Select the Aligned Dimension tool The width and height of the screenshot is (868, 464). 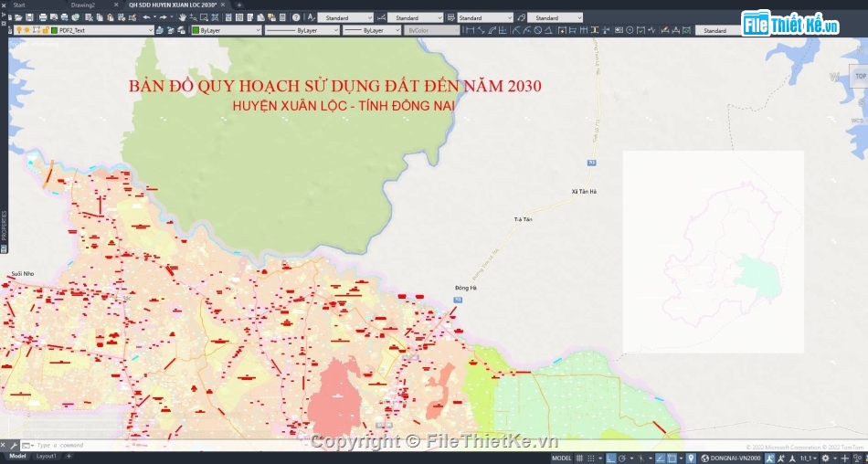point(481,30)
